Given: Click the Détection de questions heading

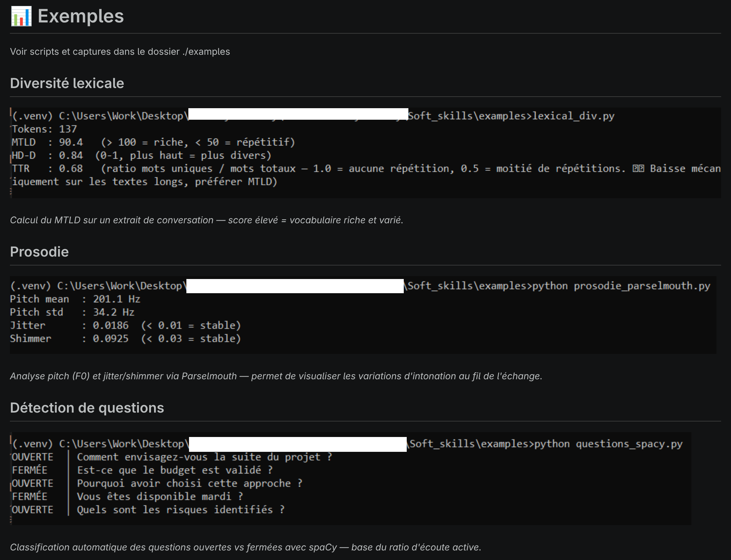Looking at the screenshot, I should pos(87,408).
